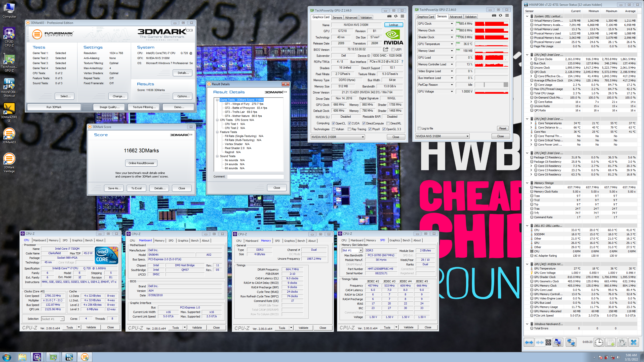Screen dimensions: 644x362
Task: Open About tab in CPU-Z SPD window
Action: click(417, 240)
